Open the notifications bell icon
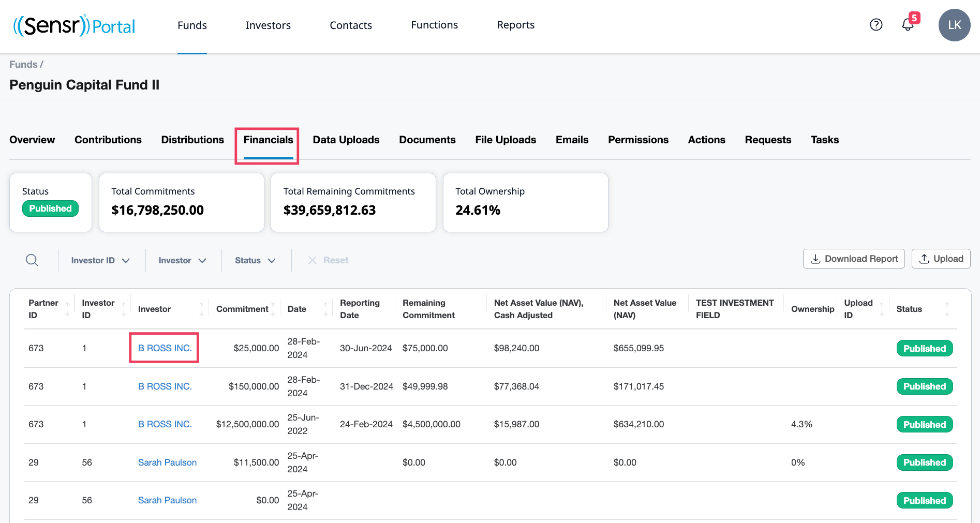This screenshot has width=980, height=523. (908, 25)
